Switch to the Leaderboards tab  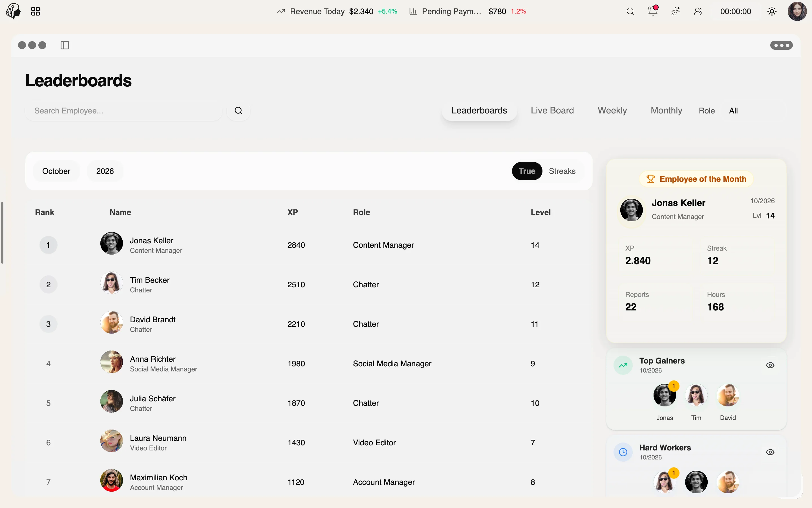point(479,111)
